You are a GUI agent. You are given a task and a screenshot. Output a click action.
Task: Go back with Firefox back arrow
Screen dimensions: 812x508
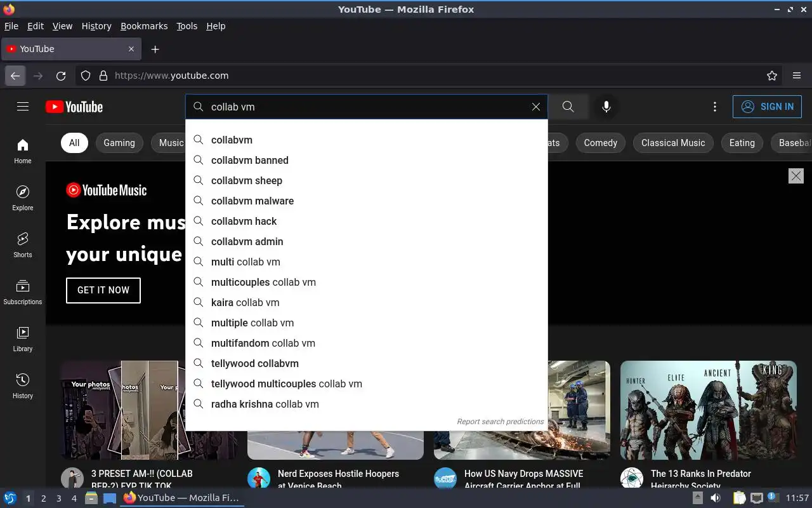(x=15, y=76)
